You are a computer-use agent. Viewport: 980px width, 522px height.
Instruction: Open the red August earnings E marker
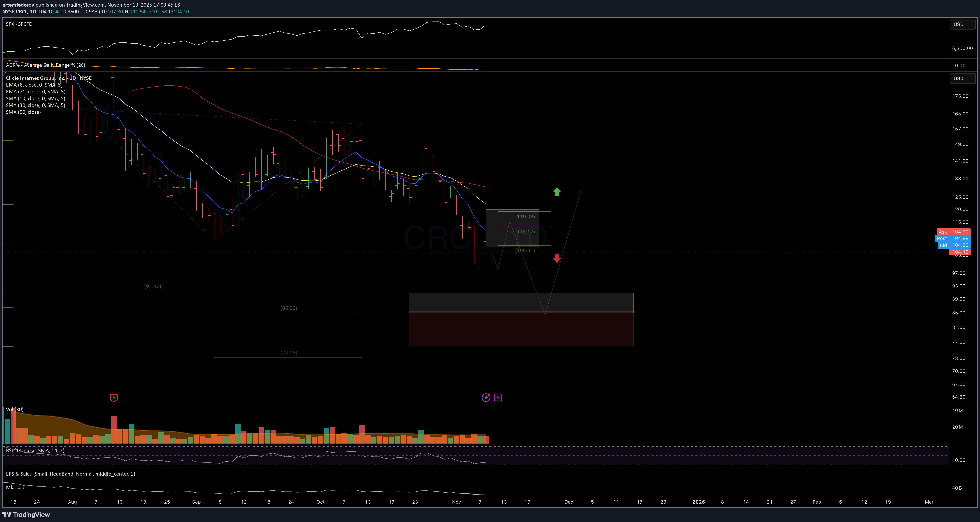click(113, 398)
